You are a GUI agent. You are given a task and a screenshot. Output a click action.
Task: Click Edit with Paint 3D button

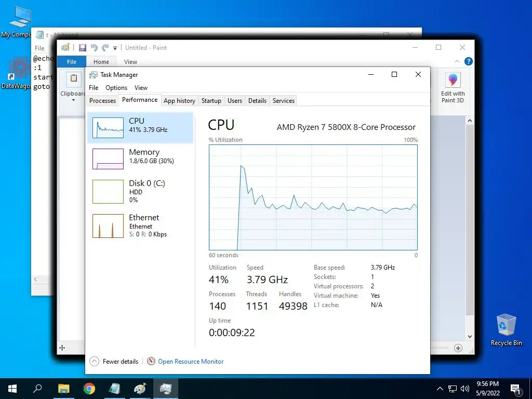(453, 87)
